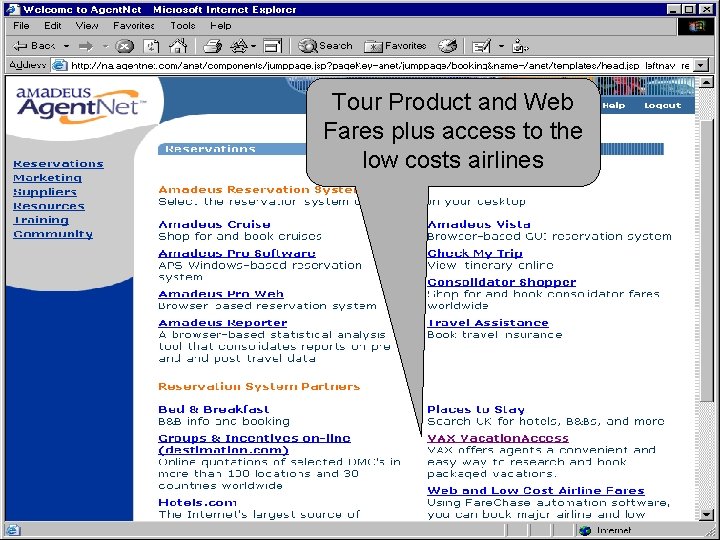
Task: Open the Travel Assistance link
Action: 488,323
